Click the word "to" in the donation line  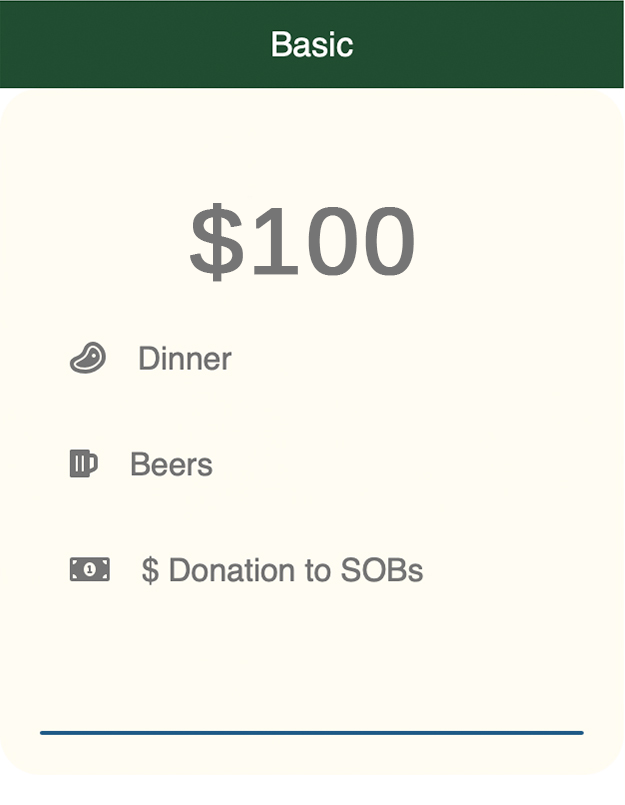[x=318, y=570]
